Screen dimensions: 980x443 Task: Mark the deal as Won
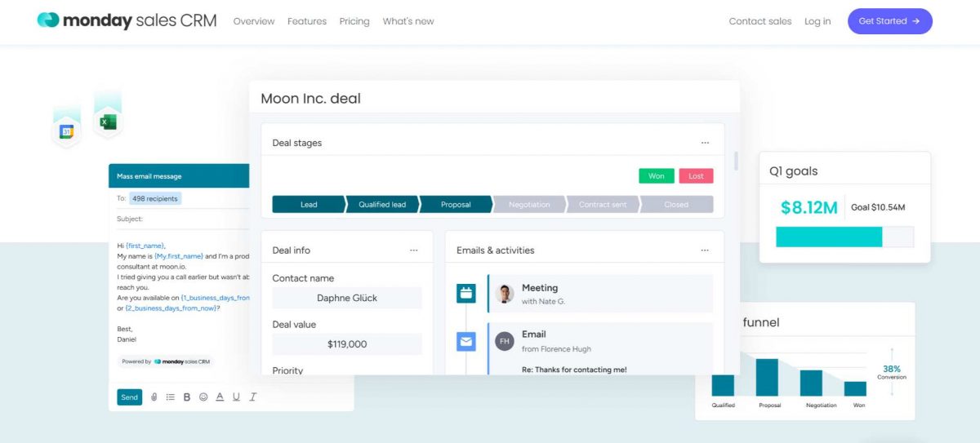pyautogui.click(x=657, y=176)
